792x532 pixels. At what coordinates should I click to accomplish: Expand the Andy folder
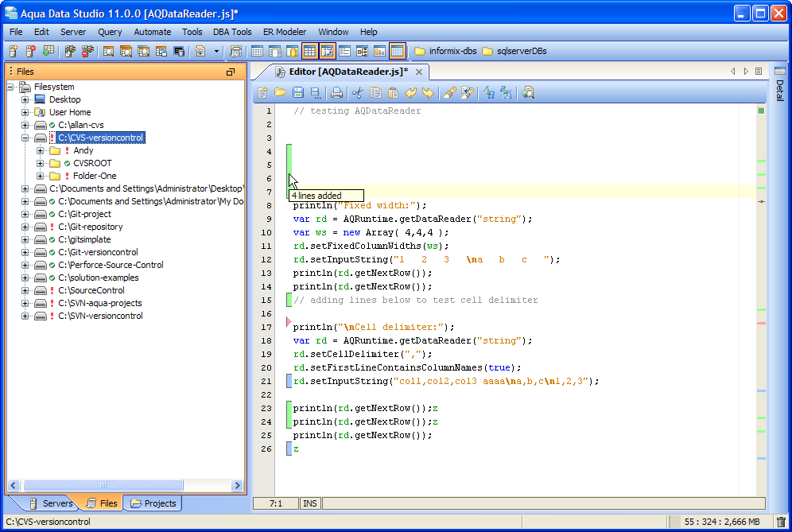tap(40, 150)
